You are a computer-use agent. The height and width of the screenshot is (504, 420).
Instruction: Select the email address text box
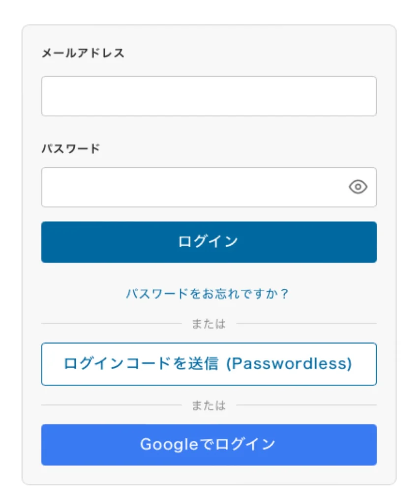point(209,96)
